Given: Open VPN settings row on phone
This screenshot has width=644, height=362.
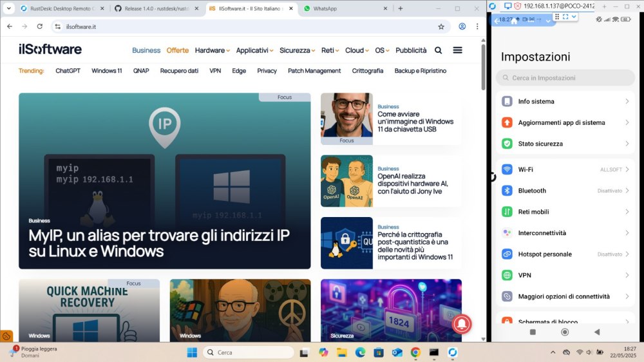Looking at the screenshot, I should tap(565, 275).
